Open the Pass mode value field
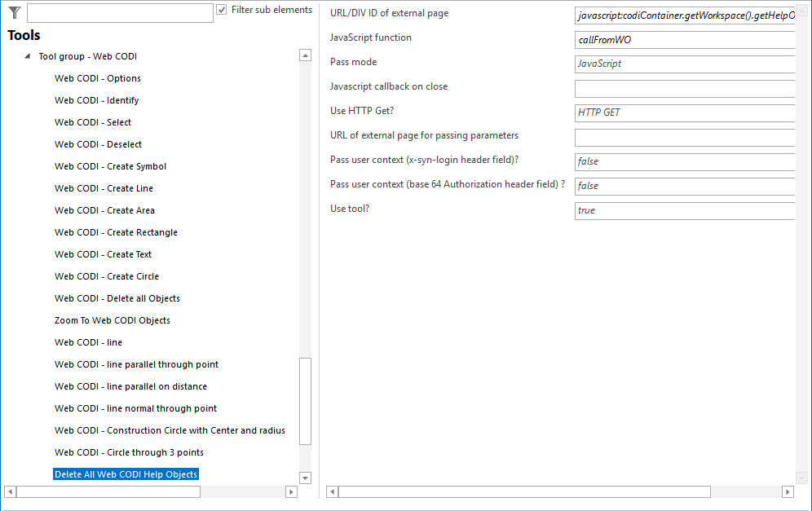812x511 pixels. tap(685, 64)
